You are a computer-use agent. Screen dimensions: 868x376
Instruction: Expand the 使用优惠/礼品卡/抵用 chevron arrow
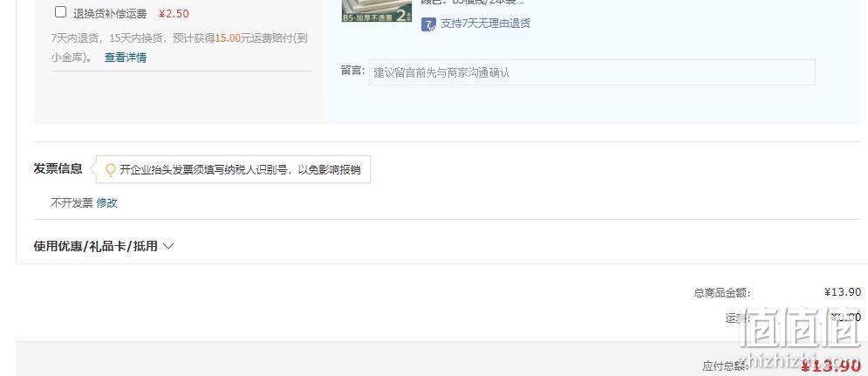tap(168, 246)
